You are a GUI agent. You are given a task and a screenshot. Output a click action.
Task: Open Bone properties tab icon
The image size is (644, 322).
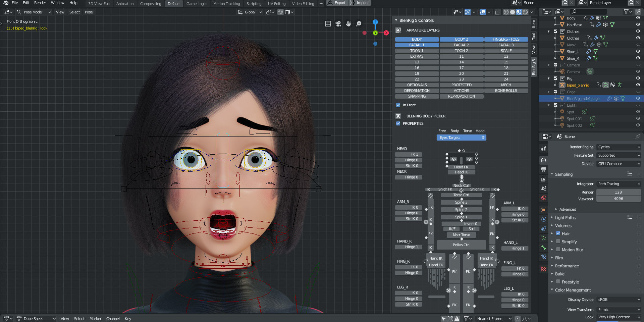pos(544,248)
